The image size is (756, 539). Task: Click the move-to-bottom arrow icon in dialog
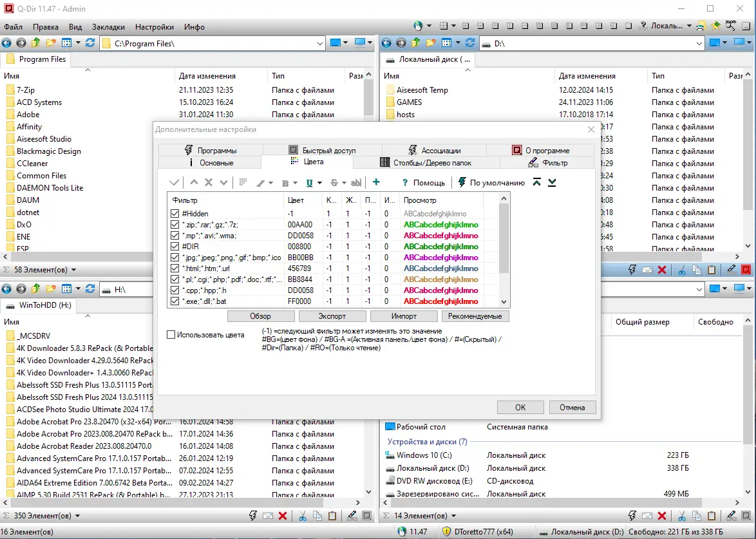point(552,182)
